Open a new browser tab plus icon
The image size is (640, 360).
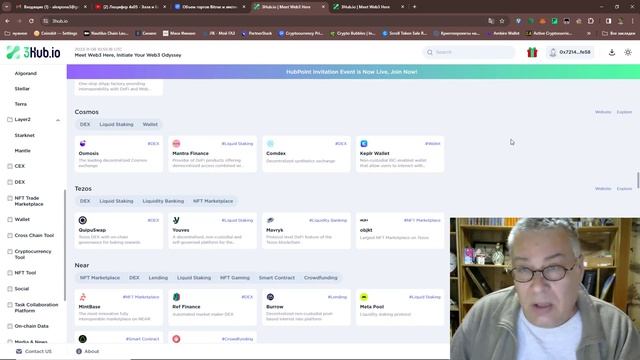414,7
